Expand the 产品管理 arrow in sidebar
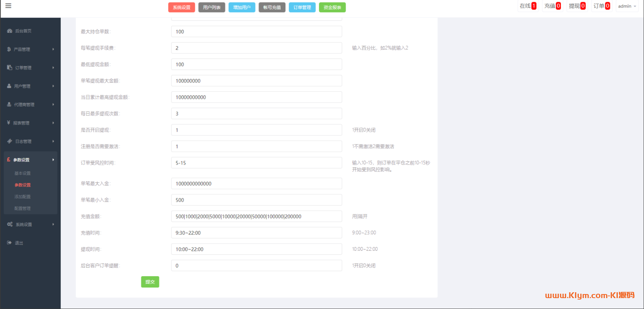Viewport: 644px width, 309px height. 53,49
